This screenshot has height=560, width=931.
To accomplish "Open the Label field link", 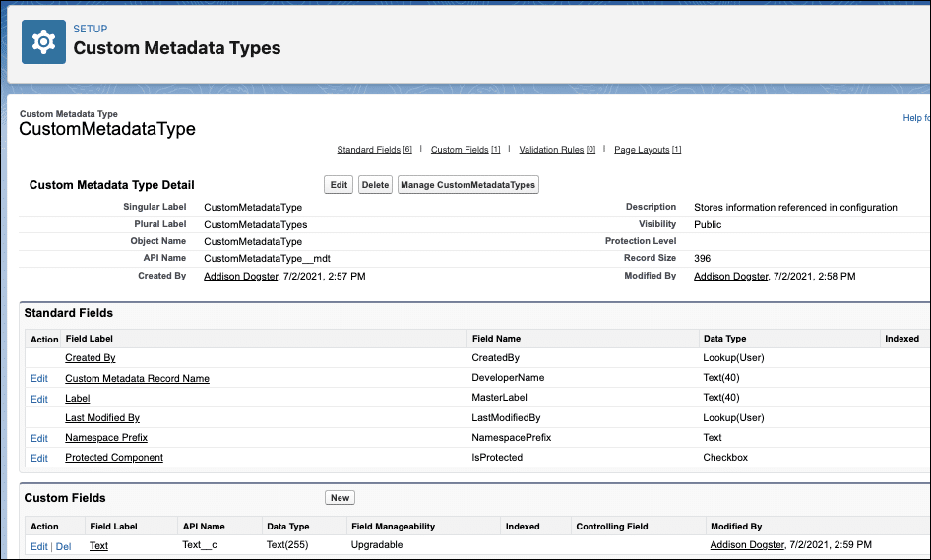I will [x=77, y=399].
